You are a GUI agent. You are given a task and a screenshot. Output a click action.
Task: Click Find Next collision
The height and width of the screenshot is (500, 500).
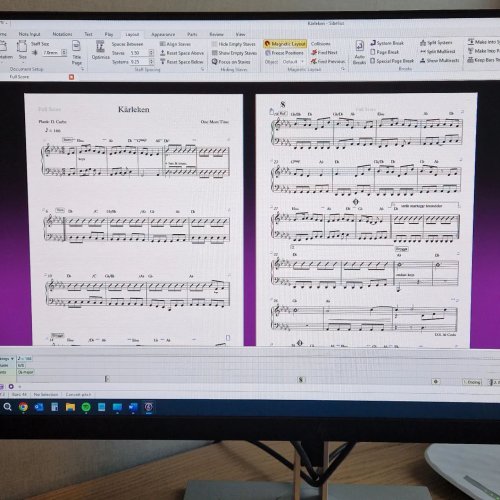(324, 52)
